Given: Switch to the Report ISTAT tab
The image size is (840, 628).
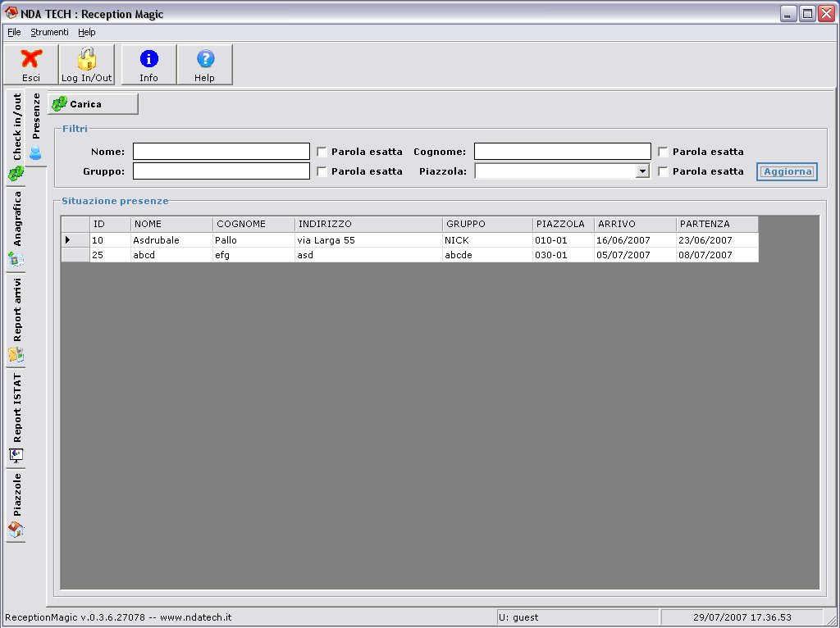Looking at the screenshot, I should click(16, 417).
